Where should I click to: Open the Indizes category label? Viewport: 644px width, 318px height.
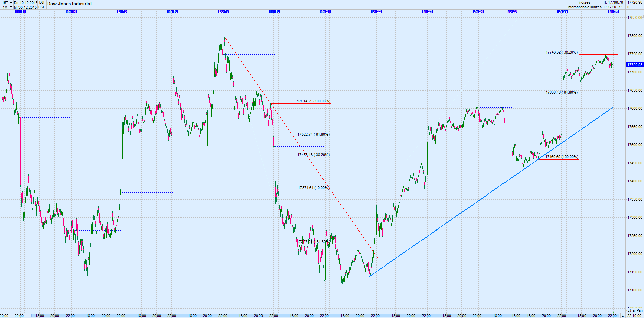(584, 2)
